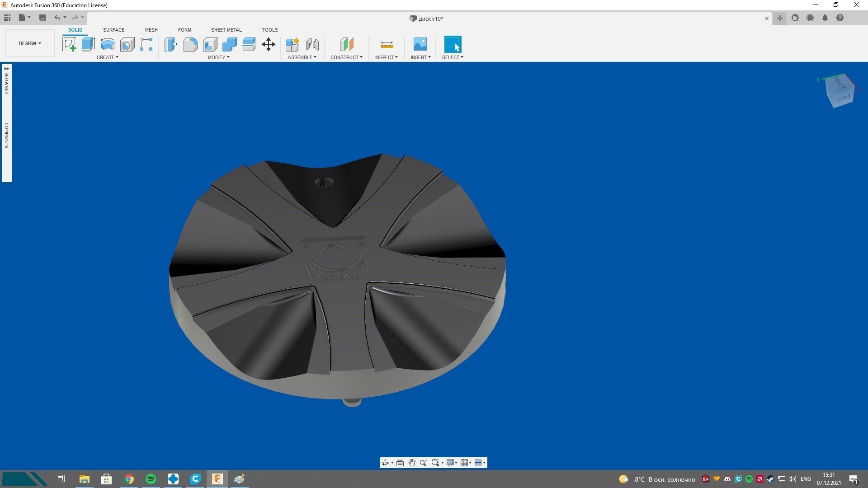Close the диск v10 document tab
Viewport: 868px width, 488px height.
click(767, 19)
